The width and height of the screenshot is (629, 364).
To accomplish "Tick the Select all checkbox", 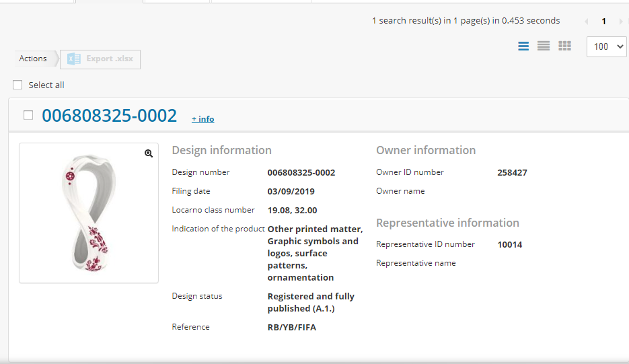I will [x=17, y=85].
